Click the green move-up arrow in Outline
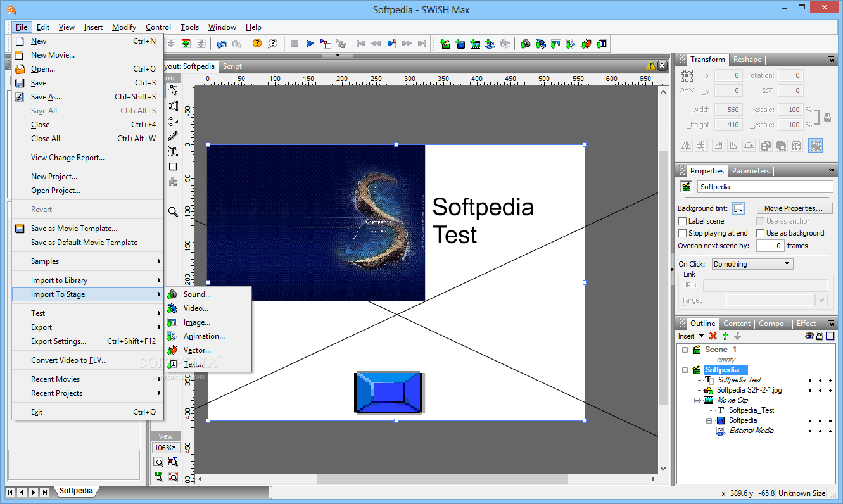843x504 pixels. coord(725,336)
